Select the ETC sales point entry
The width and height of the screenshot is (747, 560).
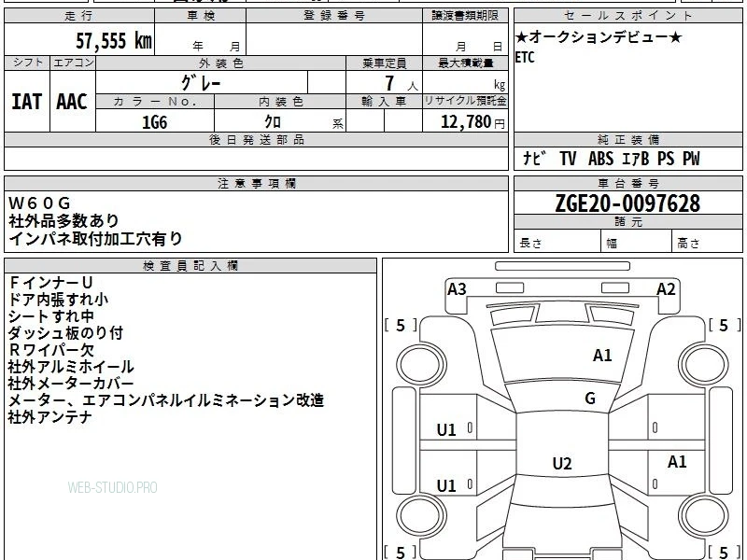(525, 58)
